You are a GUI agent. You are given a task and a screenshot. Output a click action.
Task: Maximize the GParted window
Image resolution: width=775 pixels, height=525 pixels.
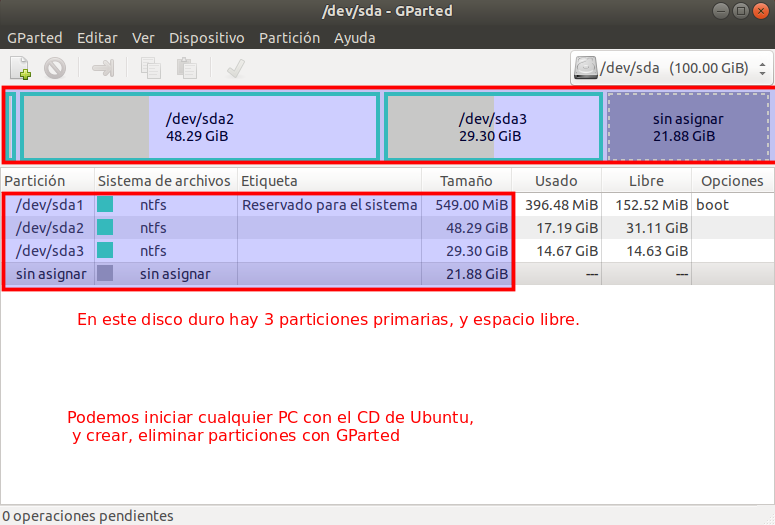point(740,10)
